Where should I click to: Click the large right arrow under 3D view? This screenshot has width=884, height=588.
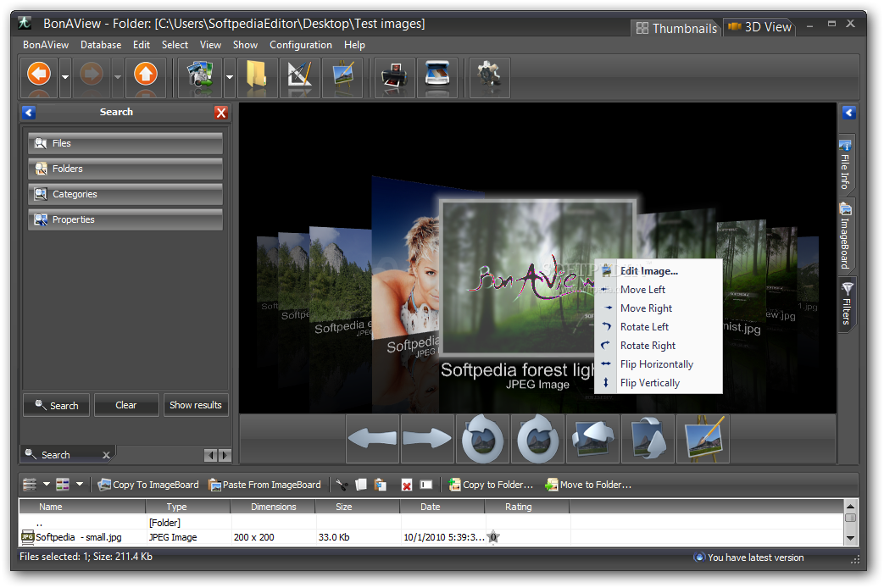427,439
